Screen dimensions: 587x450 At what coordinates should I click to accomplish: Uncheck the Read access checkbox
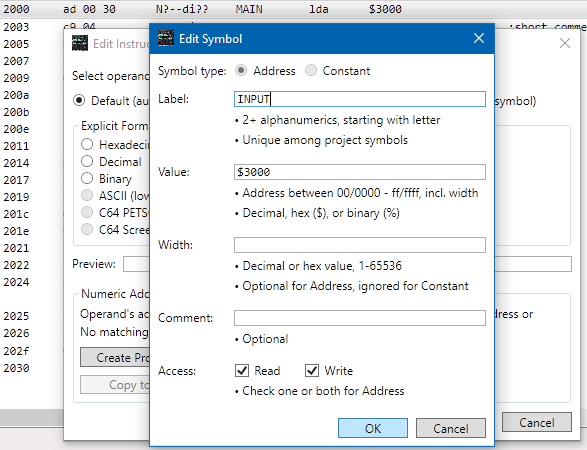tap(242, 371)
